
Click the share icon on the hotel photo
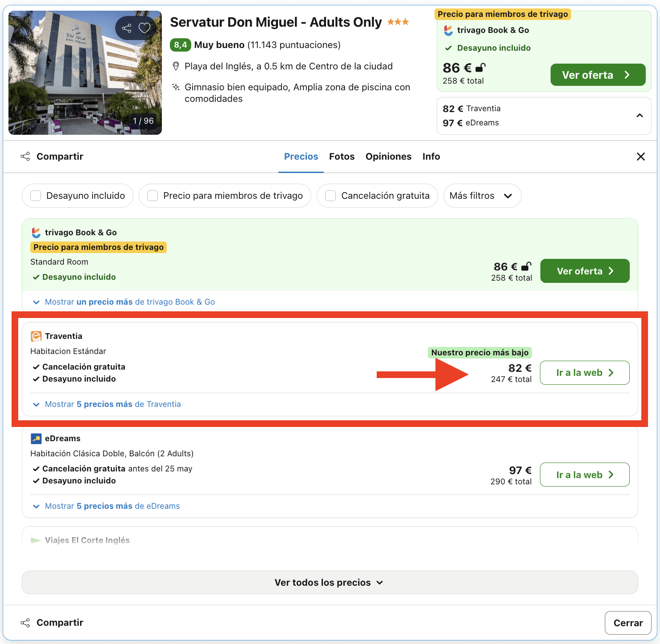[127, 28]
